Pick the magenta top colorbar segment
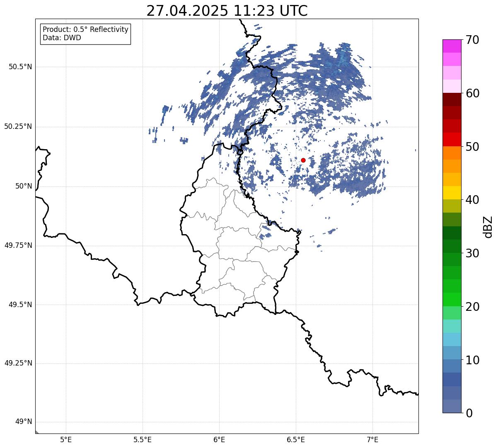The height and width of the screenshot is (448, 498). pos(452,46)
